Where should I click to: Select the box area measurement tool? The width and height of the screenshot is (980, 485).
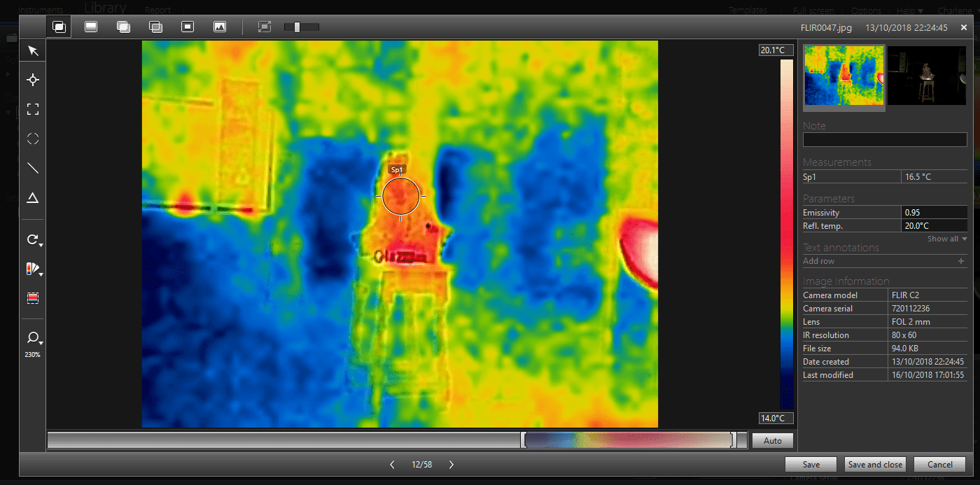[33, 109]
